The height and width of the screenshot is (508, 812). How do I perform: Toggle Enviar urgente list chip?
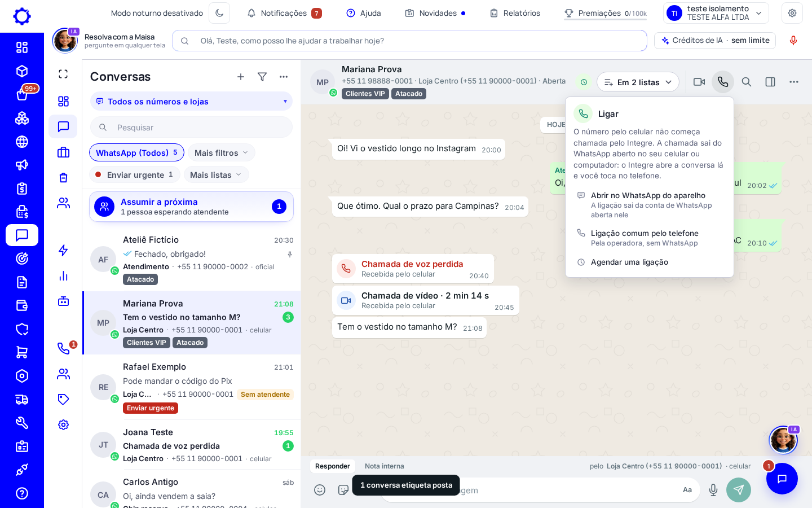pos(135,174)
